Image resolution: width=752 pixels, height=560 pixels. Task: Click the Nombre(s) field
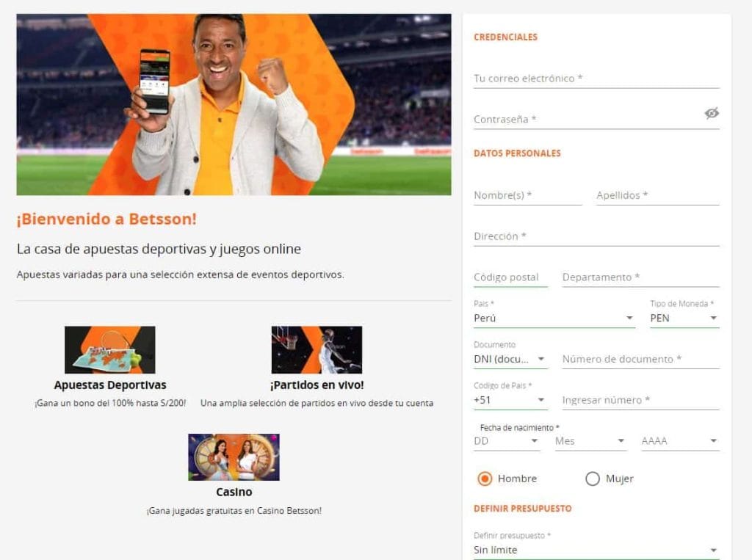(x=527, y=195)
